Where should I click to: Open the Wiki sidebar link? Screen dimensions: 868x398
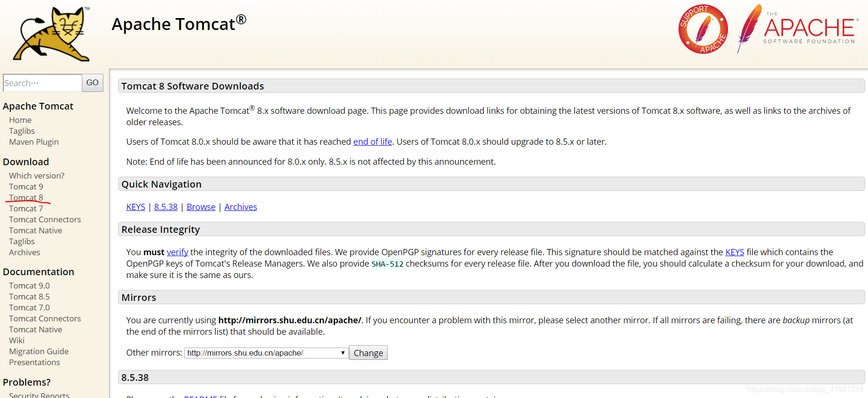(x=17, y=340)
